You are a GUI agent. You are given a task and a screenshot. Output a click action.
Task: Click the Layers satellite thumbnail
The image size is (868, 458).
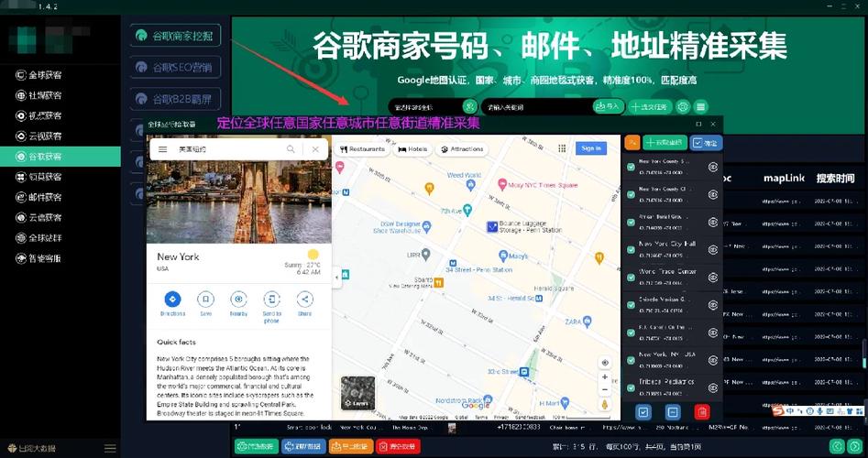(357, 393)
